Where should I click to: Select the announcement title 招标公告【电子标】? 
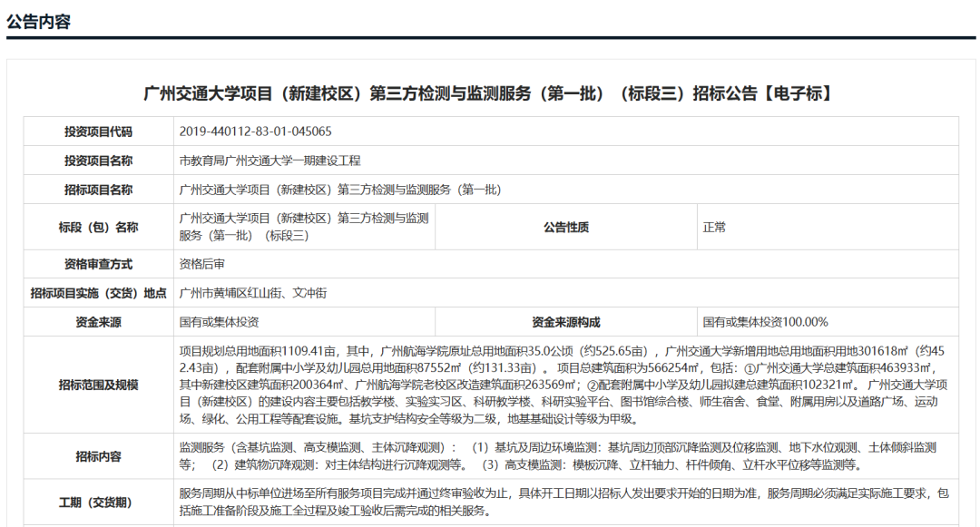[490, 88]
